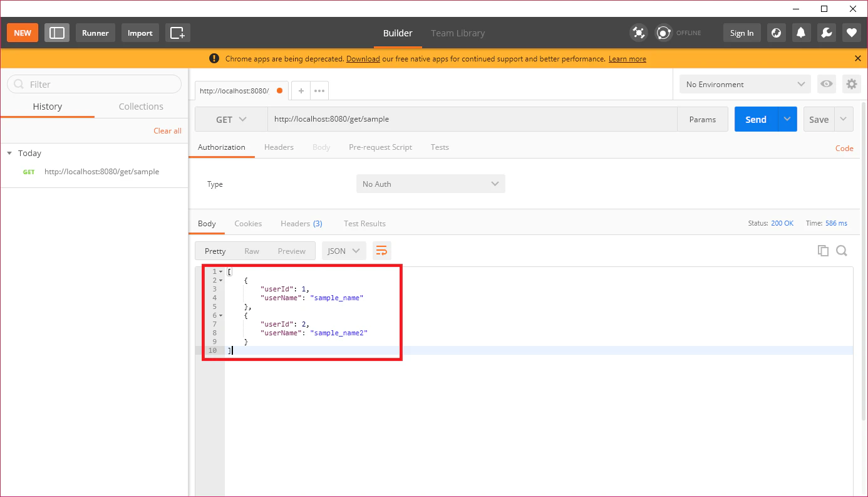Screen dimensions: 868x497
Task: Click the blue Send button
Action: pyautogui.click(x=756, y=119)
